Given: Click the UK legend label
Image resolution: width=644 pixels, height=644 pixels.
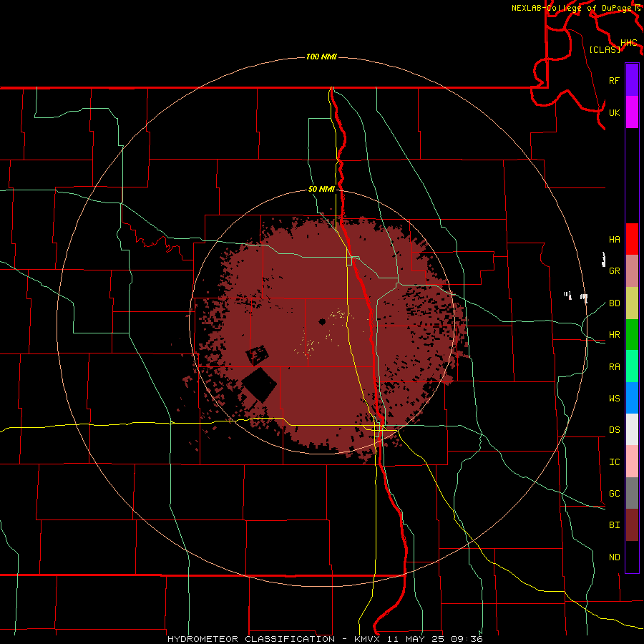Looking at the screenshot, I should pyautogui.click(x=614, y=112).
